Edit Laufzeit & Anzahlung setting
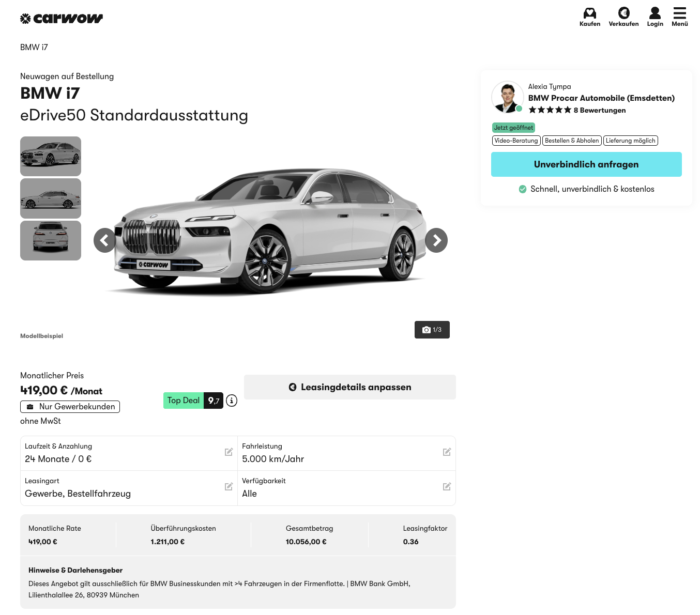This screenshot has height=615, width=700. [x=229, y=452]
